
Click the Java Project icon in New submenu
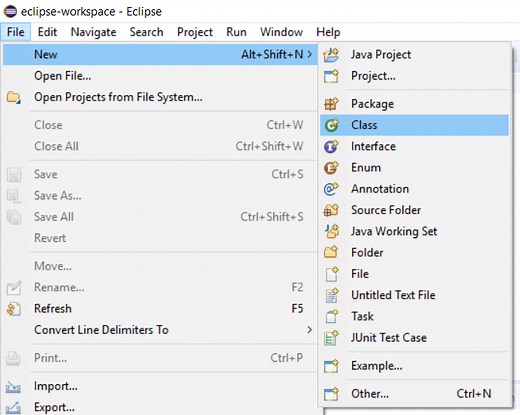(x=331, y=55)
